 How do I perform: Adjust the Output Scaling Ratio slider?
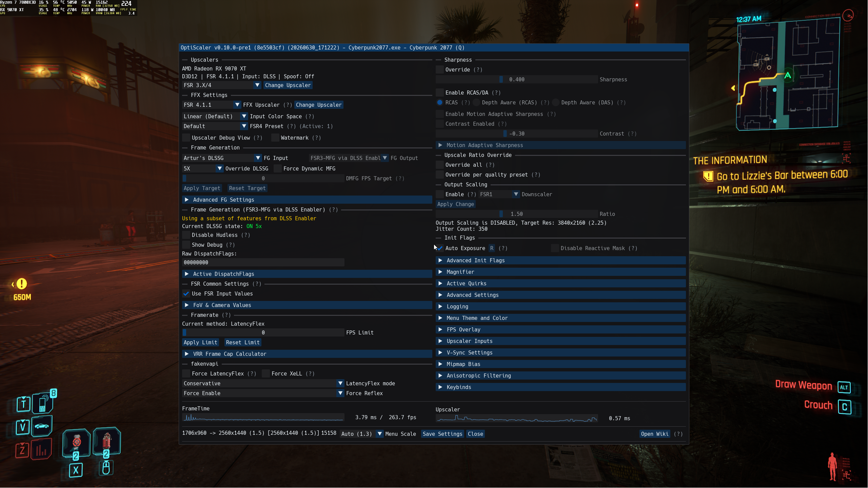(517, 214)
